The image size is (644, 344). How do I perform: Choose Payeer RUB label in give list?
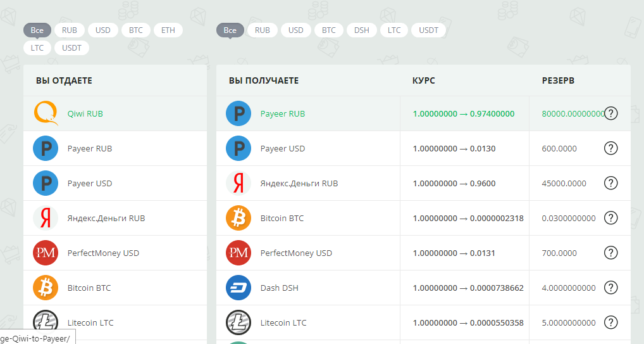click(x=90, y=148)
